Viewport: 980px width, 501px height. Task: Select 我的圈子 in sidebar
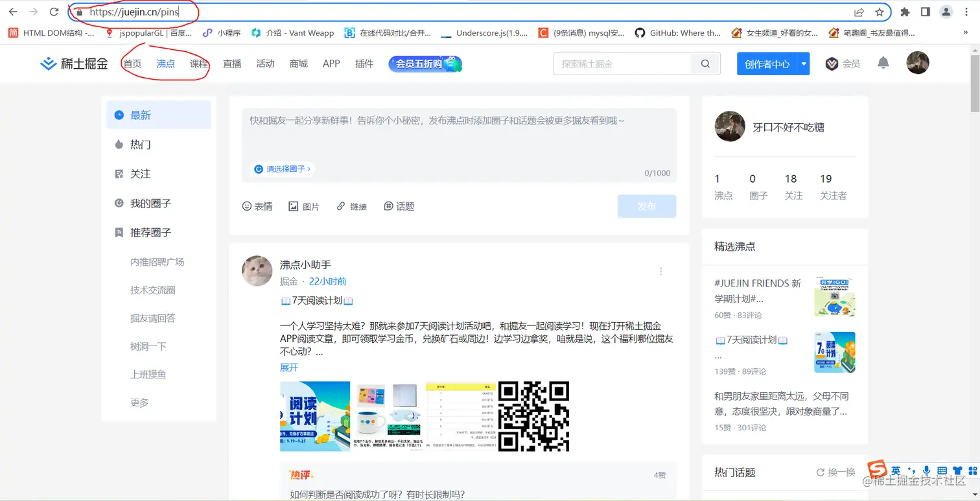(x=158, y=203)
